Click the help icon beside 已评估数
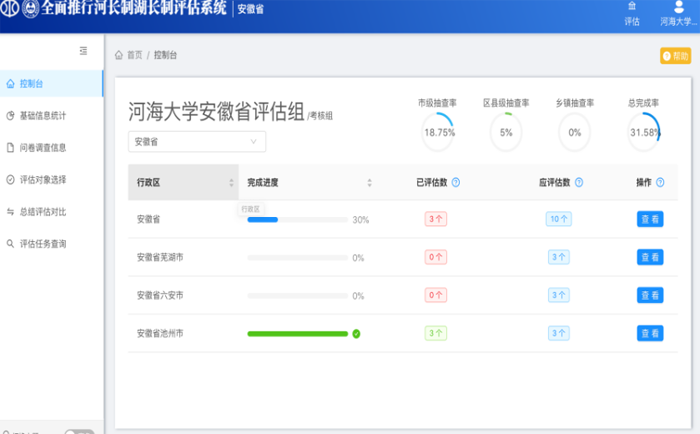The width and height of the screenshot is (700, 434). tap(456, 183)
